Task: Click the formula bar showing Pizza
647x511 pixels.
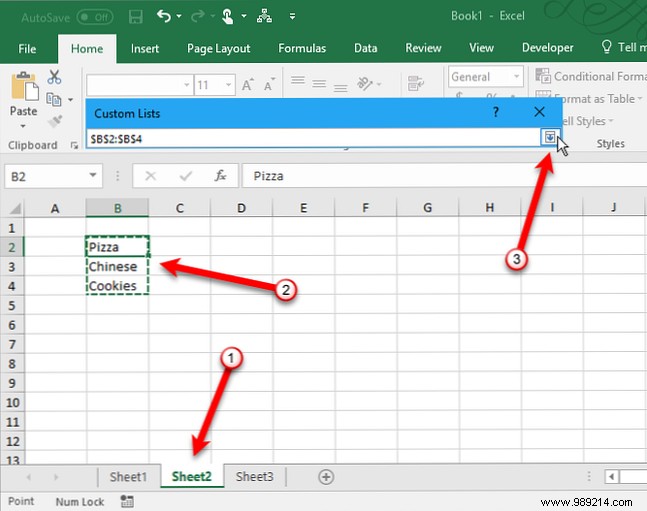Action: tap(444, 176)
